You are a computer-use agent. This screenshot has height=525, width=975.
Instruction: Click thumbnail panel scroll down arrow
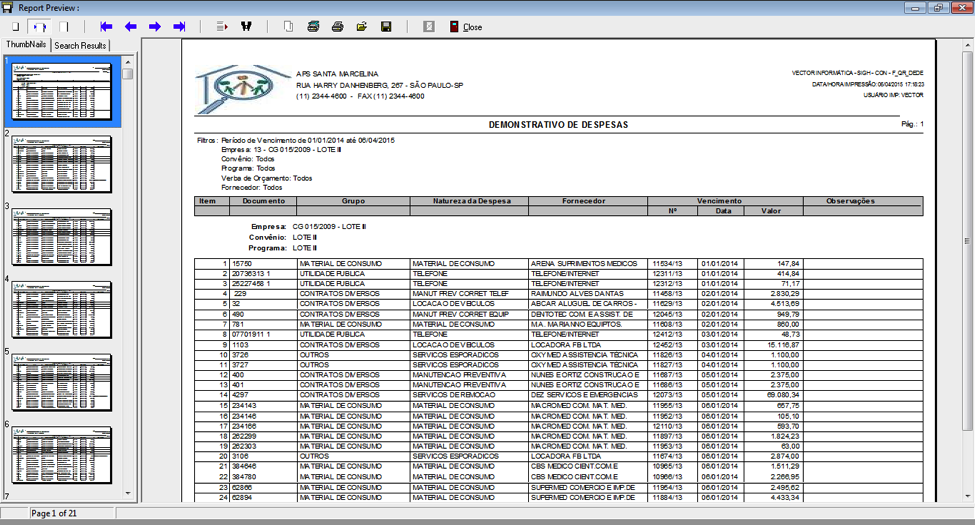128,493
